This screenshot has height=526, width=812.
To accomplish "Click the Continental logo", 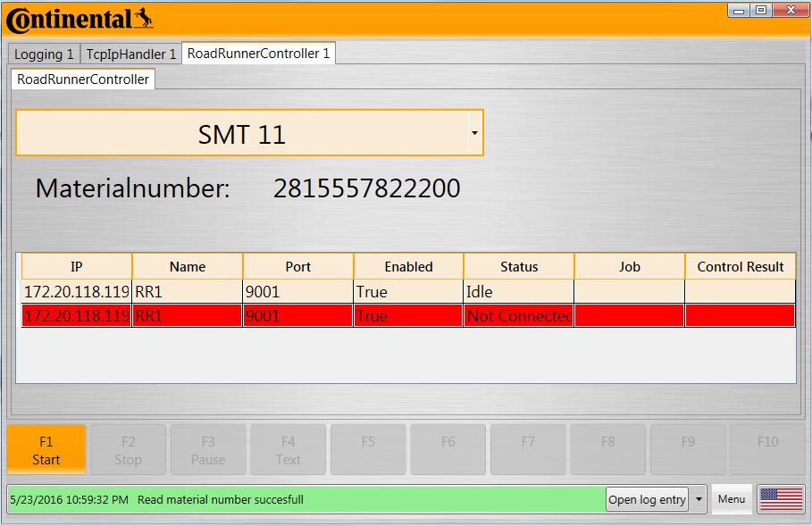I will click(80, 20).
